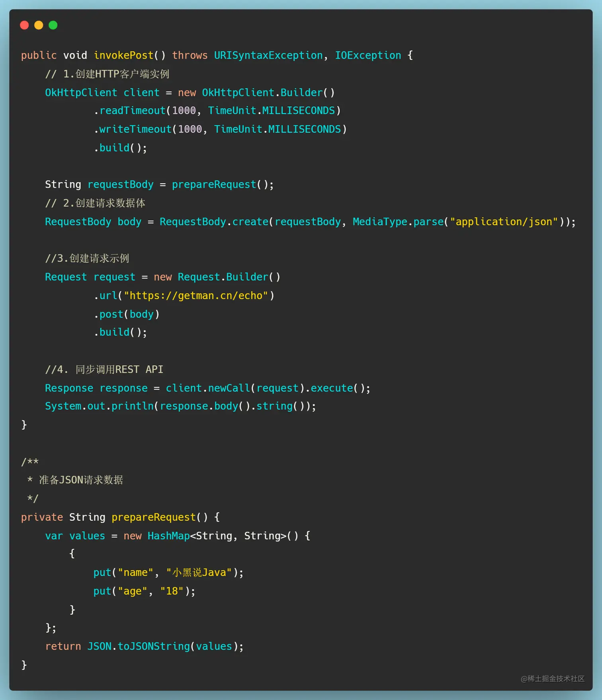602x700 pixels.
Task: Click the red close window dot
Action: [24, 25]
